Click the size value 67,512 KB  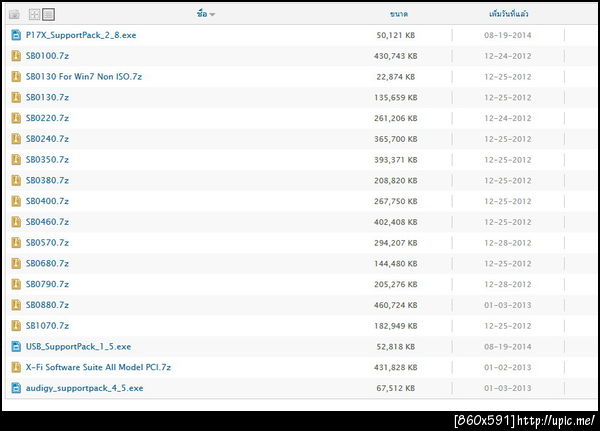coord(396,388)
